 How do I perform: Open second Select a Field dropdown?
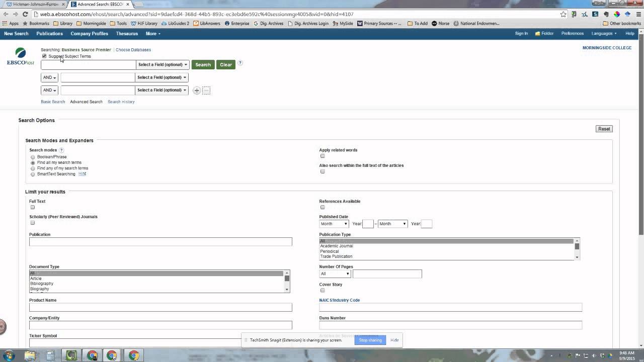pos(162,77)
